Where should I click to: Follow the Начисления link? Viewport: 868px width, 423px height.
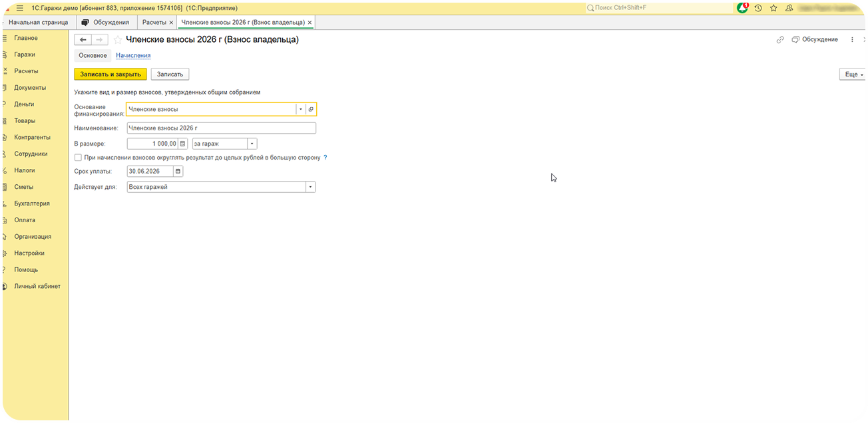click(133, 56)
